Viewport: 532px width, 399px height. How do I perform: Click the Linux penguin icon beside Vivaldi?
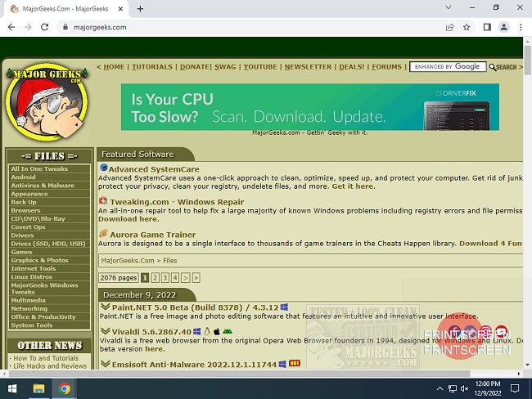tap(207, 331)
